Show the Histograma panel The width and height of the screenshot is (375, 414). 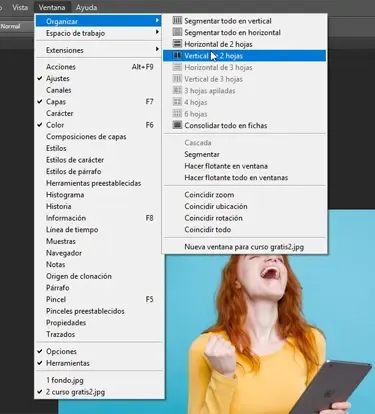[x=99, y=195]
